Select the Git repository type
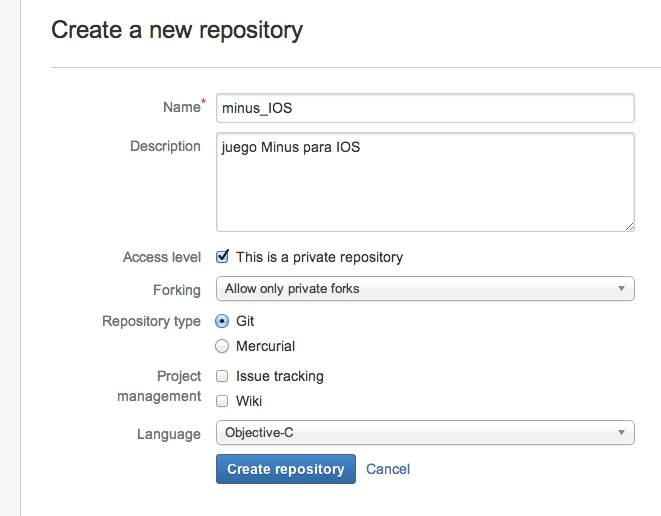Viewport: 661px width, 516px height. tap(223, 321)
